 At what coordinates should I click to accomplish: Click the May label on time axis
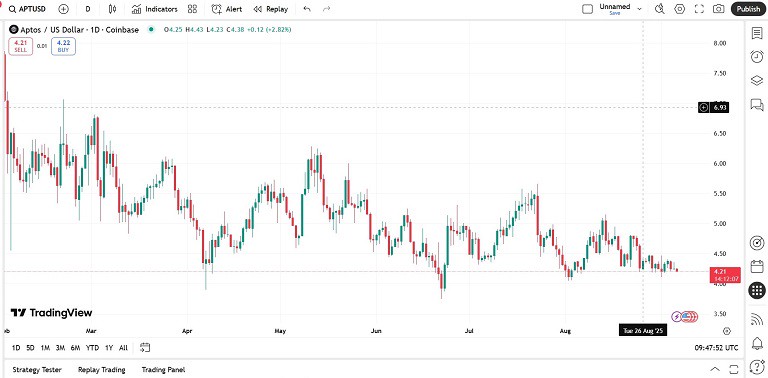click(280, 331)
